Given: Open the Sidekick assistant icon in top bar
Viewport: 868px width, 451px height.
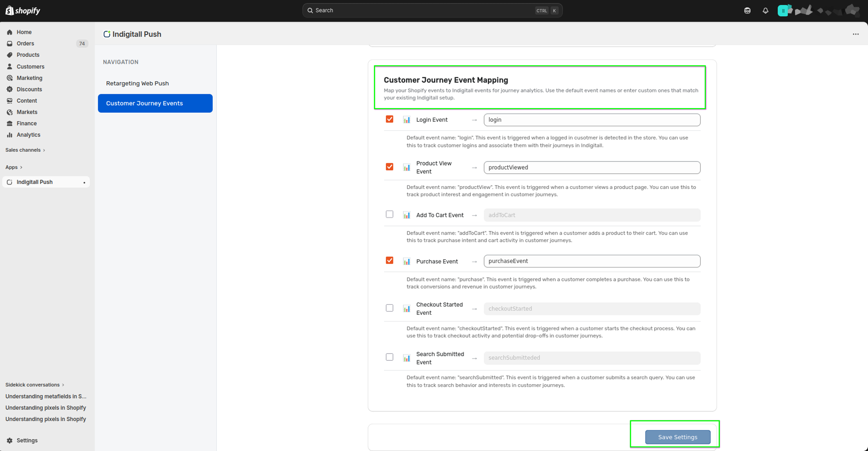Looking at the screenshot, I should coord(747,10).
